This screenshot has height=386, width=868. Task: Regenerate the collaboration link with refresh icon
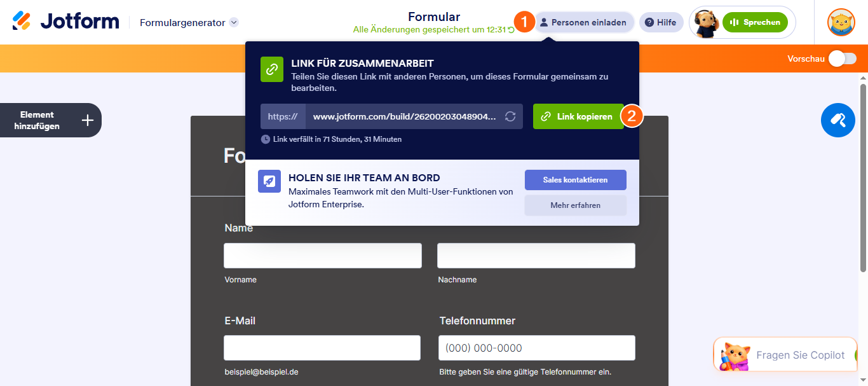pos(510,116)
